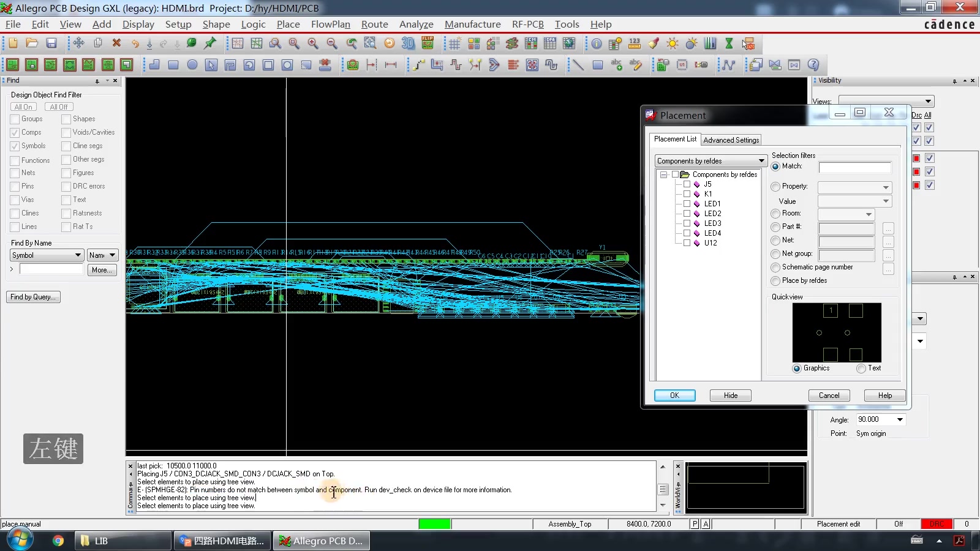Select the Place by refdes radio button
This screenshot has width=980, height=551.
pyautogui.click(x=775, y=281)
